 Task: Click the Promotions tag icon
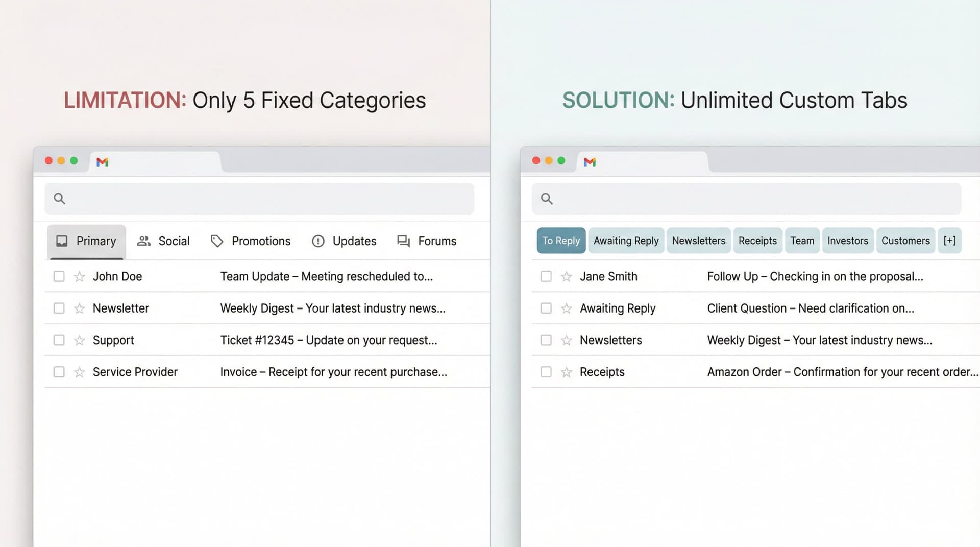click(x=217, y=241)
